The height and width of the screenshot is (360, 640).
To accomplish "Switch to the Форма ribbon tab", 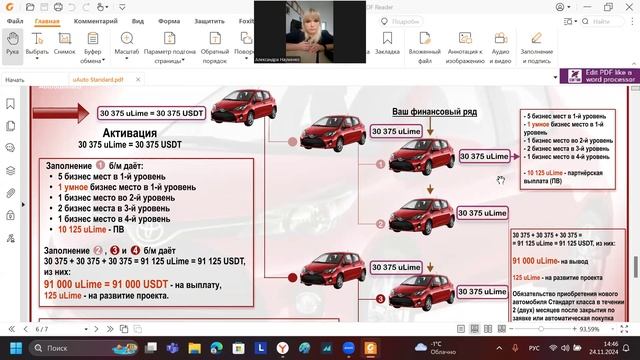I will [169, 21].
